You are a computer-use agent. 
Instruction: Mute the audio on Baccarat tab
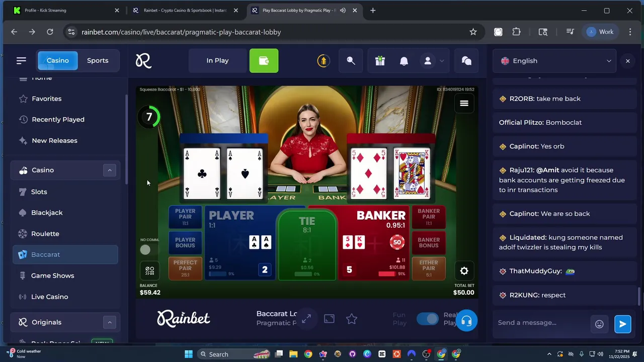[x=343, y=10]
